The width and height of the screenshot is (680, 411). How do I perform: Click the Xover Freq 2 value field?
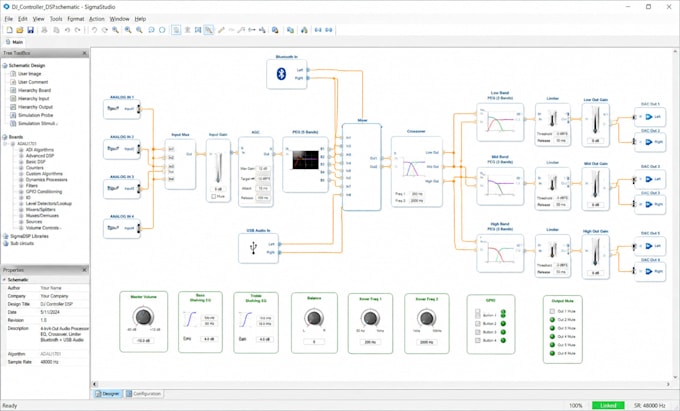pyautogui.click(x=426, y=342)
